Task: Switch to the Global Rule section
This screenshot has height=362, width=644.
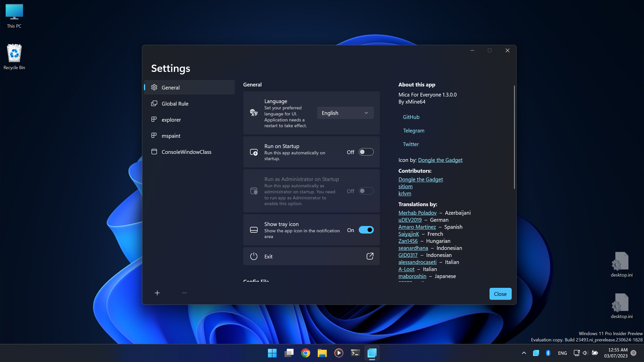Action: point(175,103)
